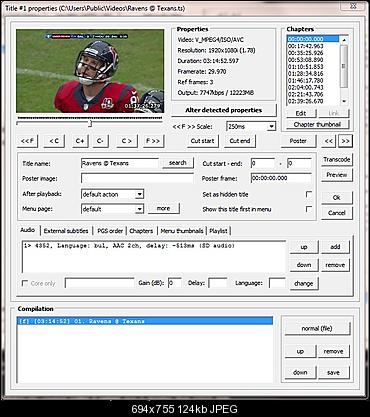The image size is (370, 417).
Task: Click the remove audio button
Action: pyautogui.click(x=335, y=265)
